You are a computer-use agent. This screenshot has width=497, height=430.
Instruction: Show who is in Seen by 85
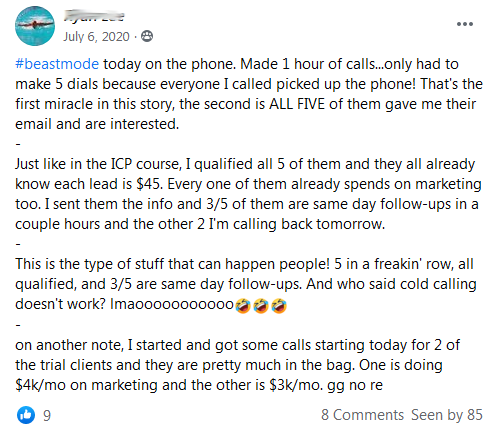click(447, 415)
